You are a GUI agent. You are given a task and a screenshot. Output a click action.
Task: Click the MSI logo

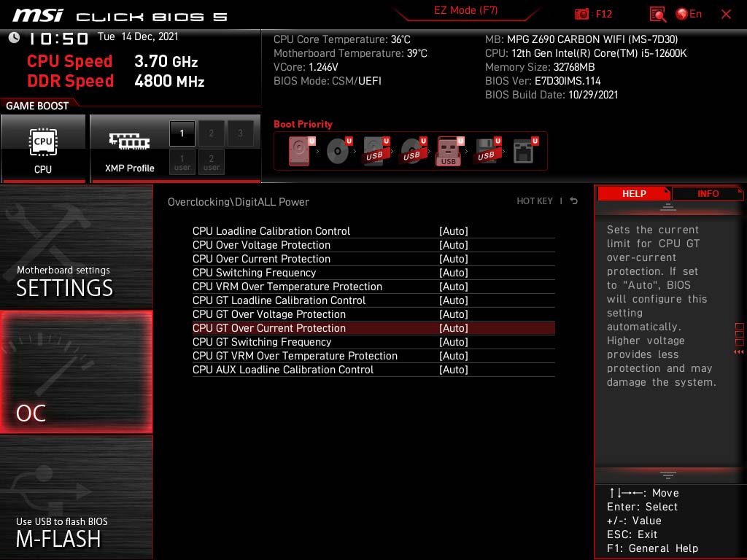[38, 15]
